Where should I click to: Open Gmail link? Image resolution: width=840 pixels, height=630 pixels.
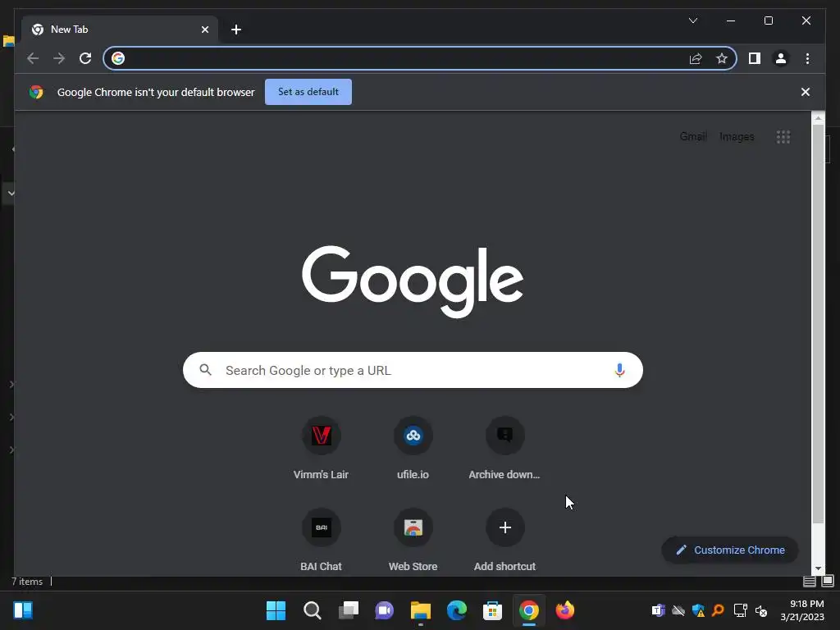[693, 137]
